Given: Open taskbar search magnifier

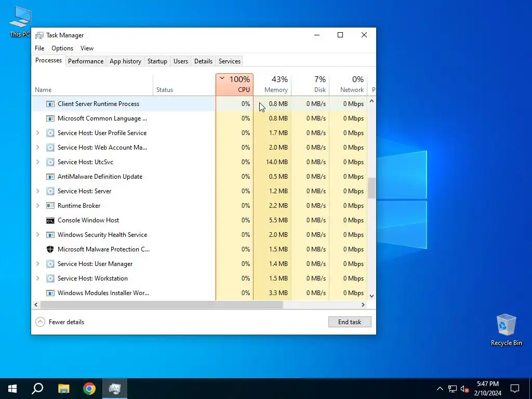Looking at the screenshot, I should coord(37,389).
